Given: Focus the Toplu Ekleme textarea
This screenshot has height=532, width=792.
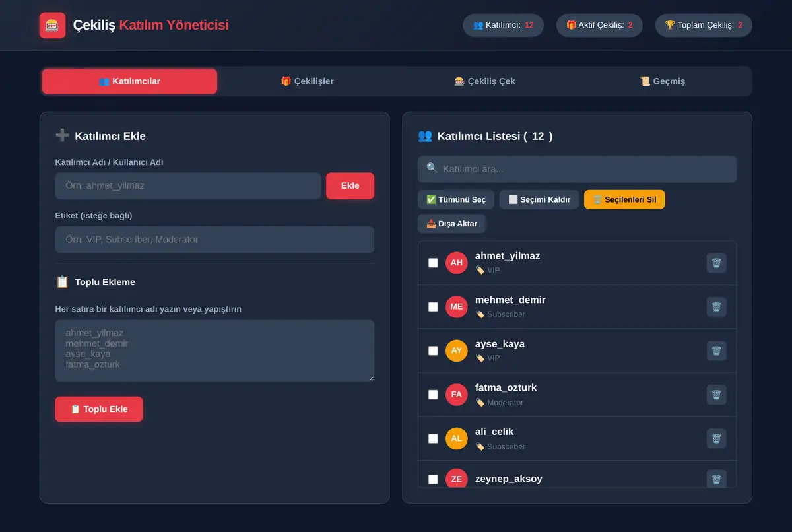Looking at the screenshot, I should (x=214, y=351).
